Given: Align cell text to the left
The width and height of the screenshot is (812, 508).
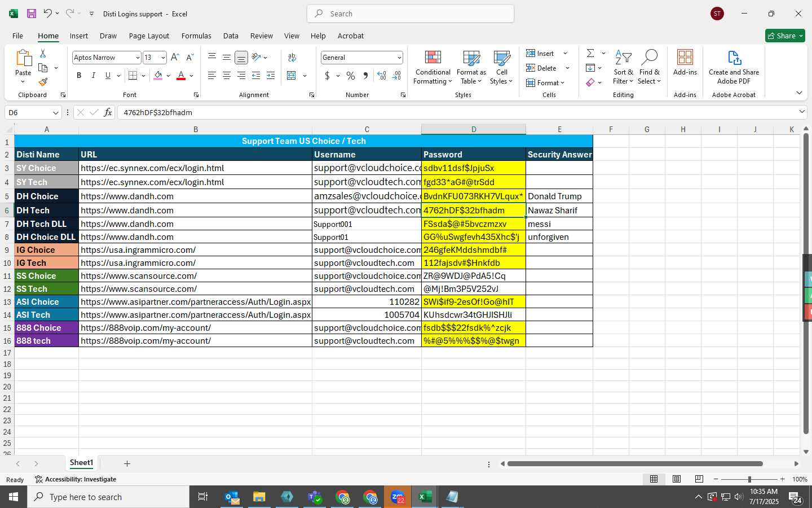Looking at the screenshot, I should [212, 76].
